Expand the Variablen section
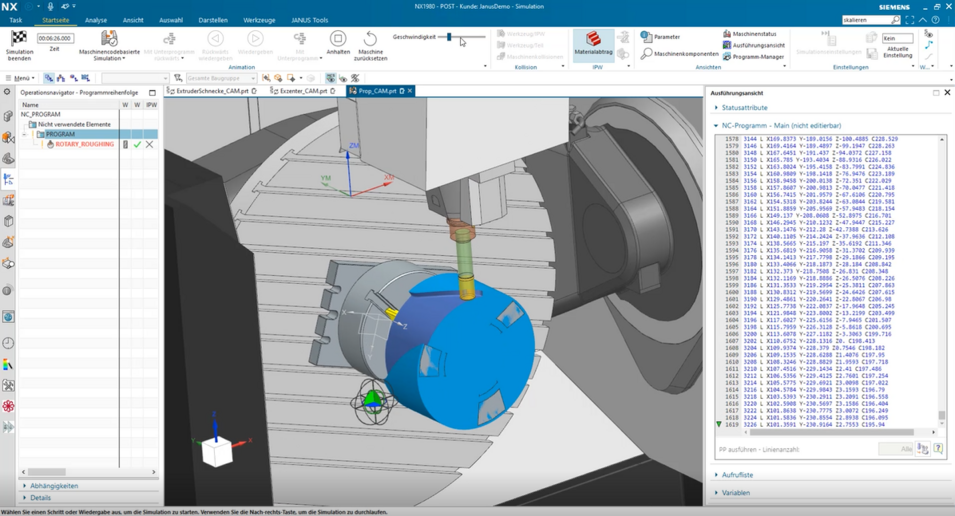Viewport: 955px width, 516px height. (x=736, y=493)
